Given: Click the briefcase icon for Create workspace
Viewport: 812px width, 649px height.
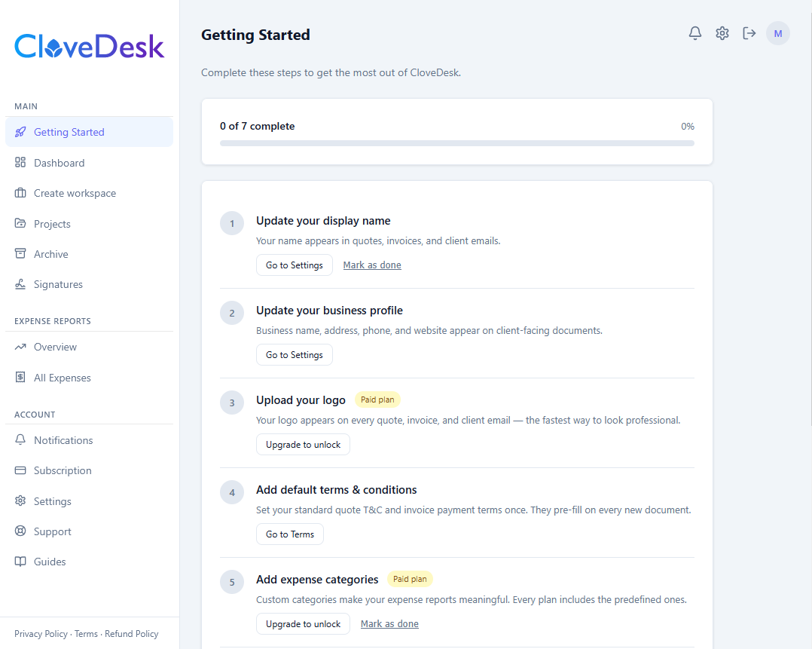Looking at the screenshot, I should (x=20, y=194).
